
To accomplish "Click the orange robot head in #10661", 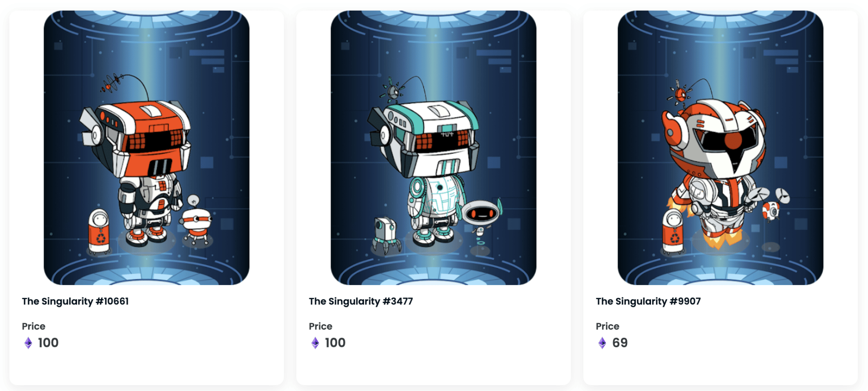I will tap(140, 138).
